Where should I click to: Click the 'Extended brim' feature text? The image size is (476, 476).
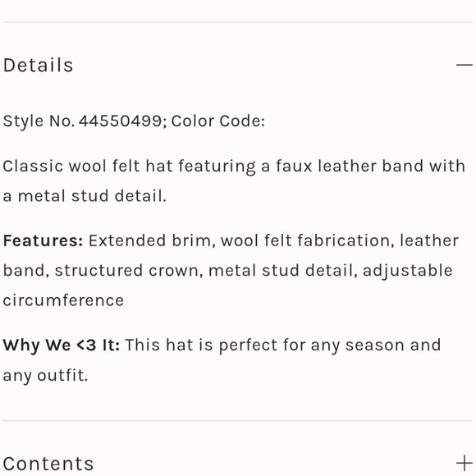[x=149, y=240]
